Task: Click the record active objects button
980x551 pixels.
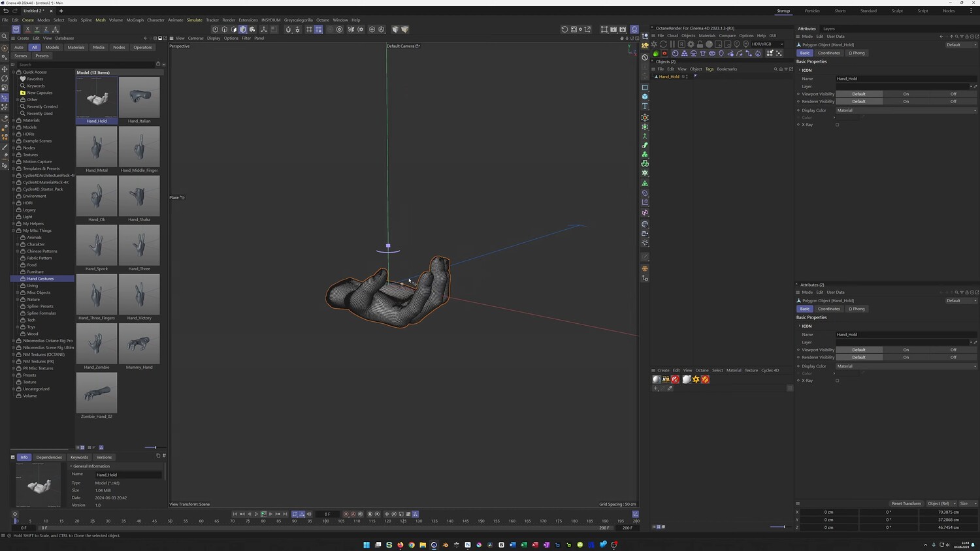Action: (x=346, y=514)
